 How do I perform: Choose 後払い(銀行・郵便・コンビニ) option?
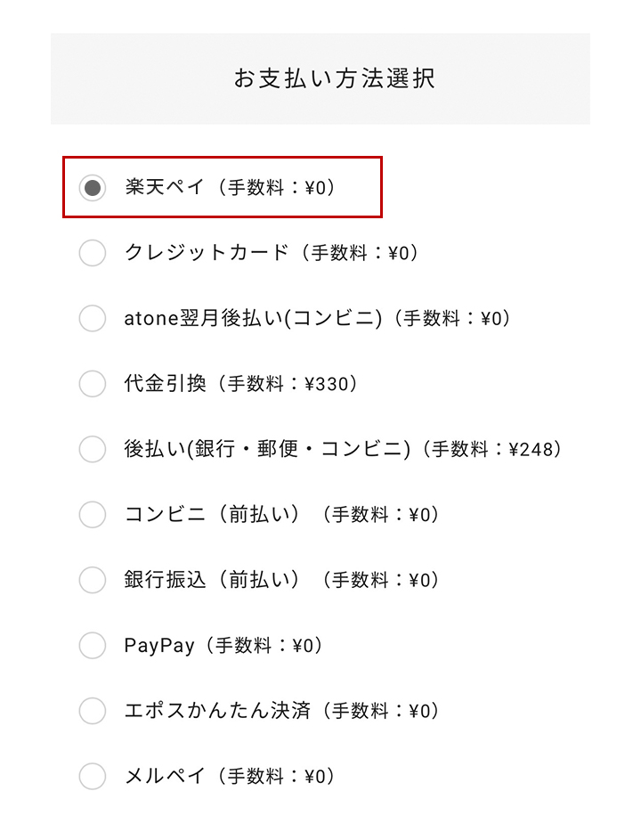[92, 450]
